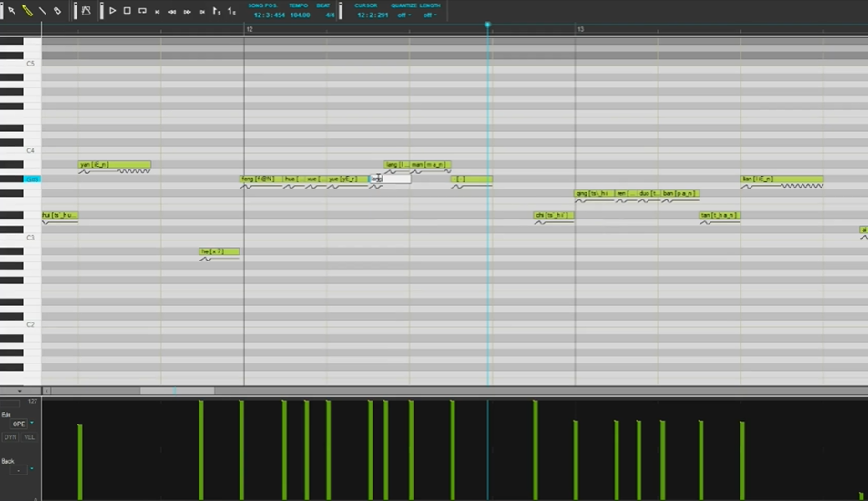Expand the Edit parameter dropdown arrow
This screenshot has height=501, width=868.
[x=33, y=424]
